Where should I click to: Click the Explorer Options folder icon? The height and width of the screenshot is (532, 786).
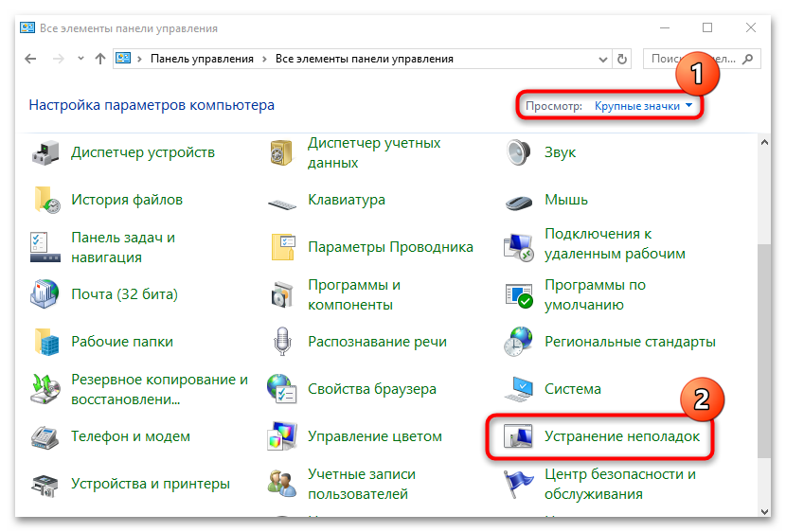coord(283,247)
